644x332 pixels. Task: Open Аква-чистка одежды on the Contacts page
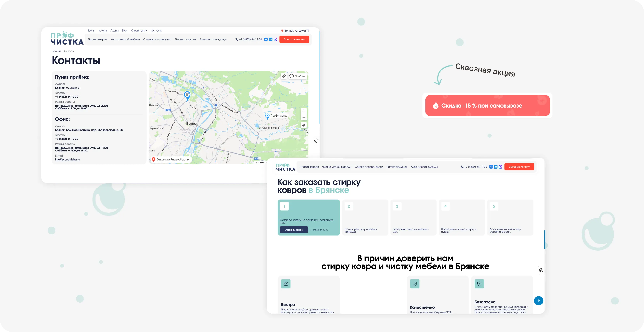click(213, 40)
